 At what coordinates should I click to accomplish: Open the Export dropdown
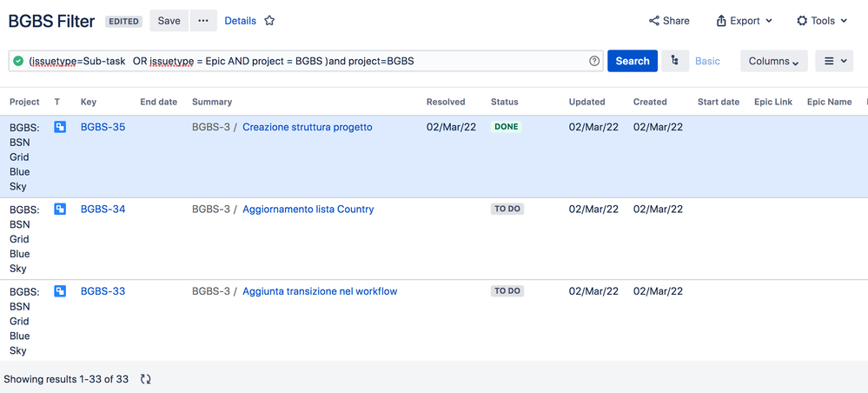pyautogui.click(x=744, y=21)
